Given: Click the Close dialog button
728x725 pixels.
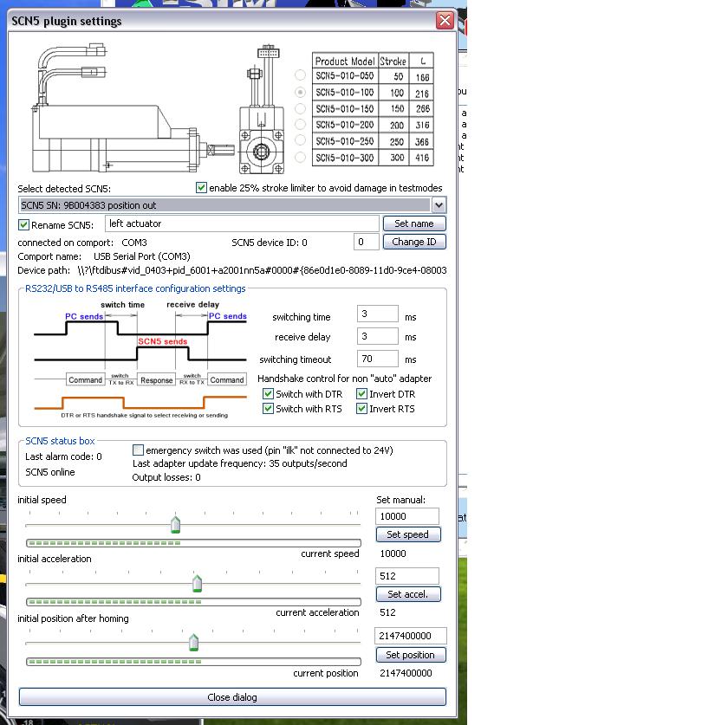Looking at the screenshot, I should coord(232,697).
